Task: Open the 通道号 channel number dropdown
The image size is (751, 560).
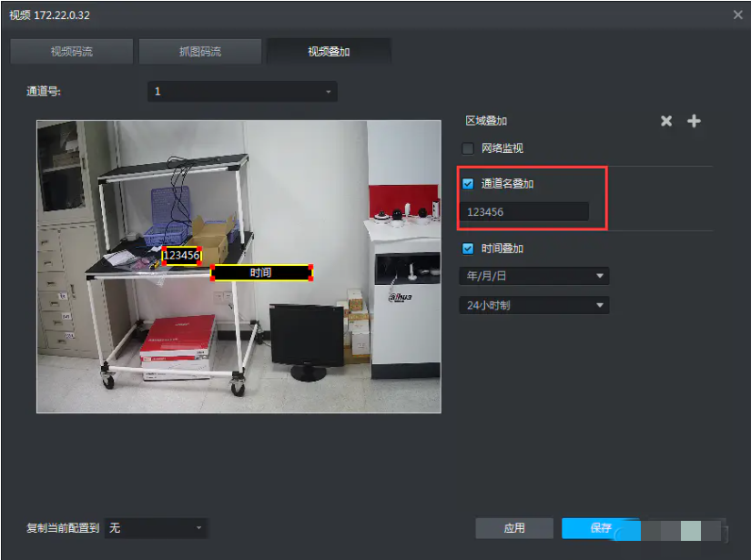Action: [x=241, y=91]
